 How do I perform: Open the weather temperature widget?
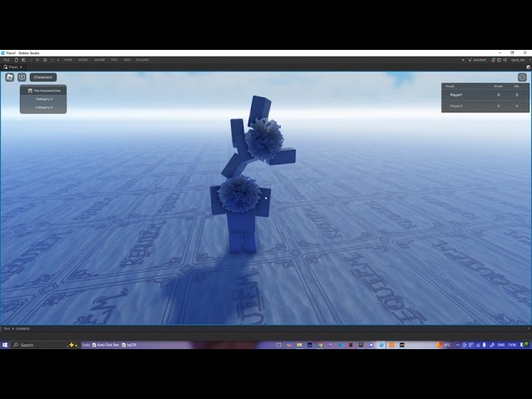pyautogui.click(x=444, y=345)
